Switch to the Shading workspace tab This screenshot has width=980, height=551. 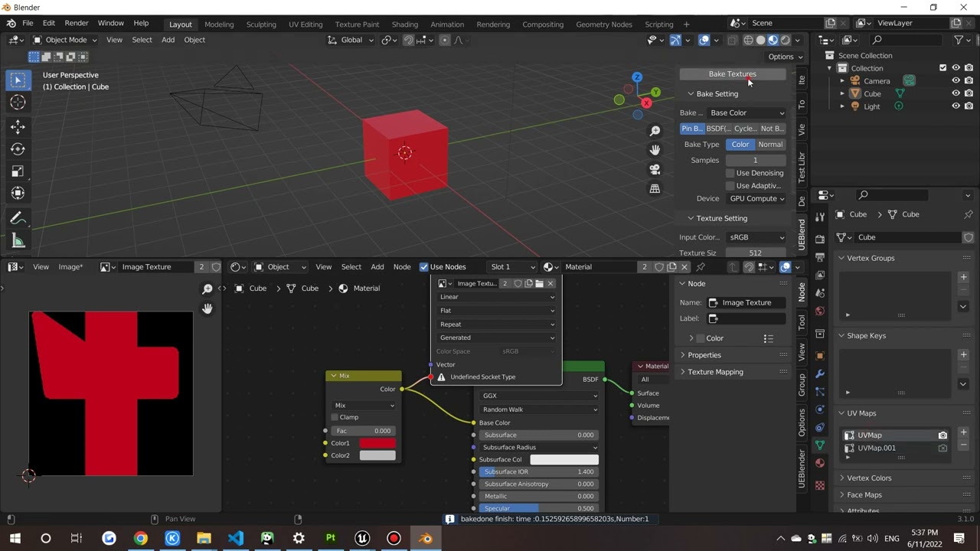pyautogui.click(x=405, y=24)
